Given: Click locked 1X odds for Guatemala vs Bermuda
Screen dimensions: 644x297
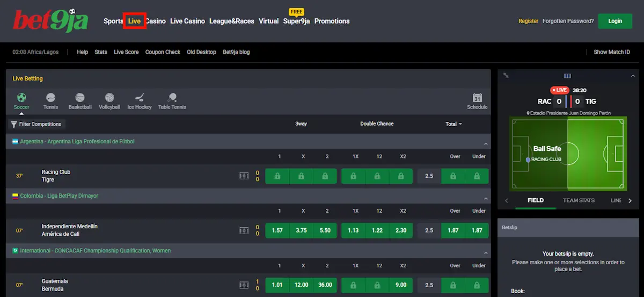Looking at the screenshot, I should (x=353, y=285).
